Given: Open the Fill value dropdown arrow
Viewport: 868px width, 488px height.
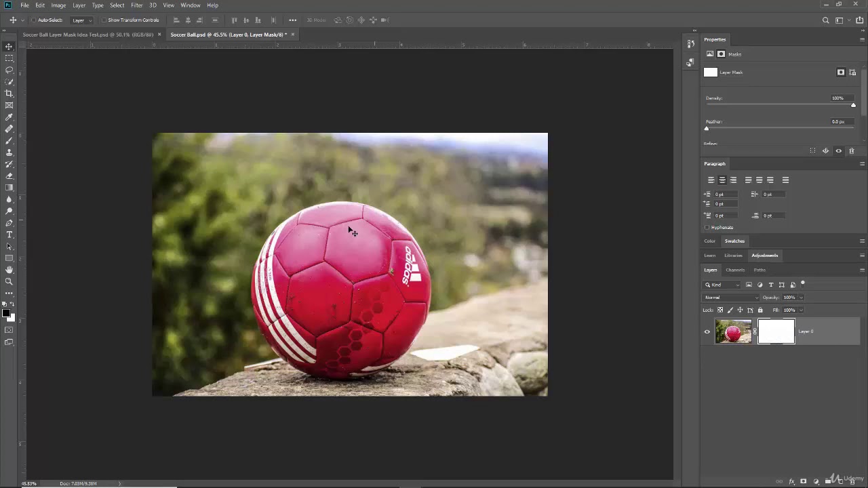Looking at the screenshot, I should 801,310.
